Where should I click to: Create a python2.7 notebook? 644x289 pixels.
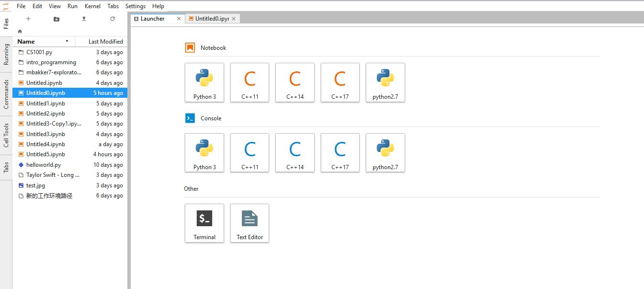(385, 82)
